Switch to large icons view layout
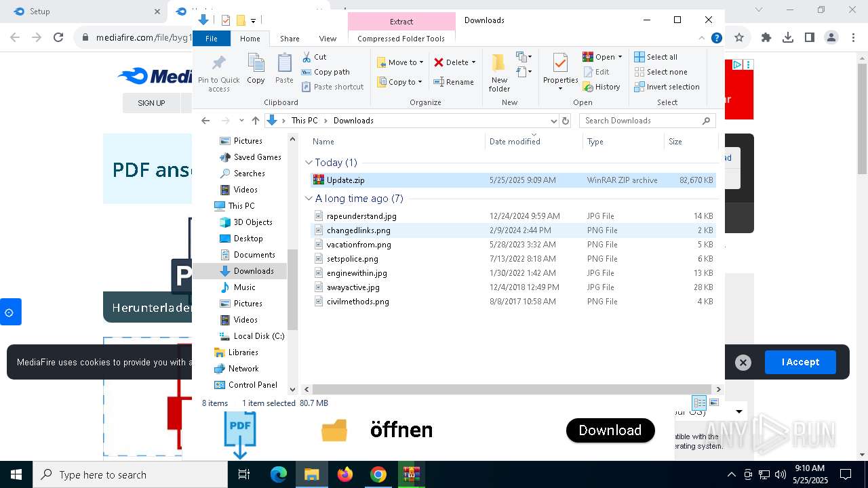868x488 pixels. 713,403
